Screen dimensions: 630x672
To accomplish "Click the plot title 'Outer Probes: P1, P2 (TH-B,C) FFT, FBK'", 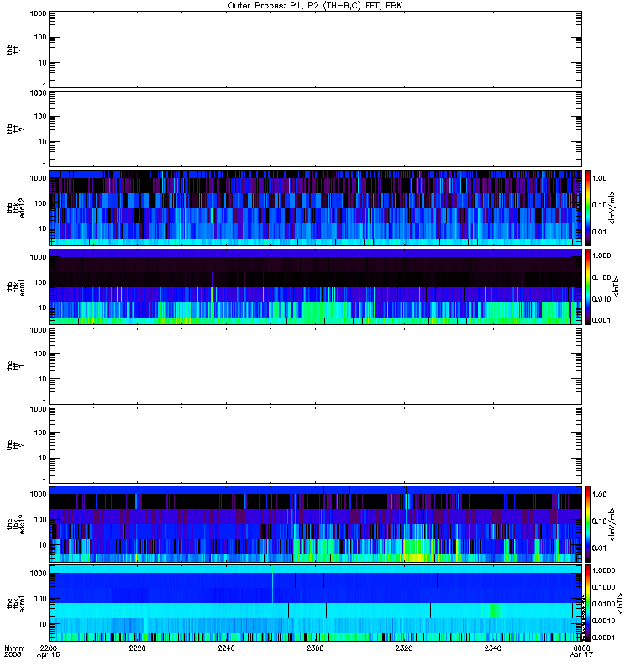I will 315,6.
